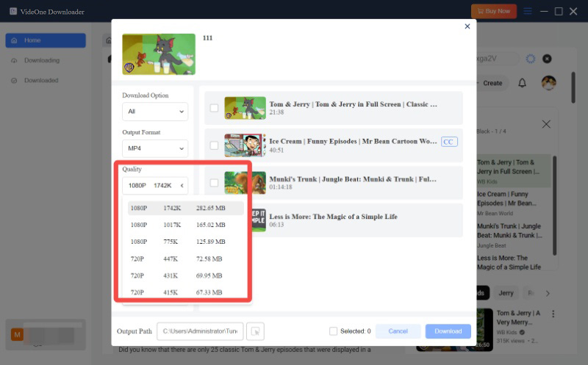Tick the Ice Cream Mr Bean checkbox
Screen dimensions: 588x365
coord(214,145)
